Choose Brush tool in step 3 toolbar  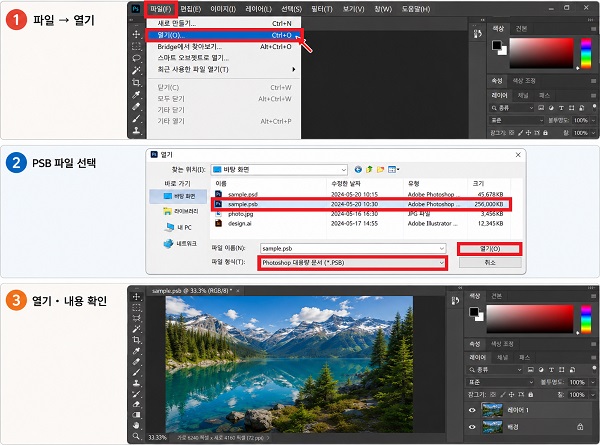pyautogui.click(x=136, y=372)
